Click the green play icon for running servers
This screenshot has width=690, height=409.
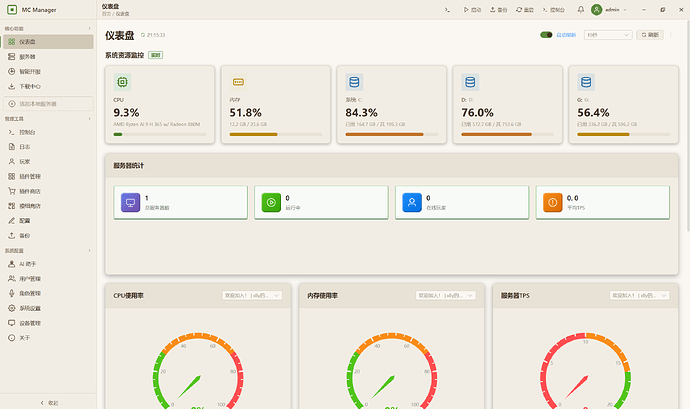pyautogui.click(x=271, y=203)
